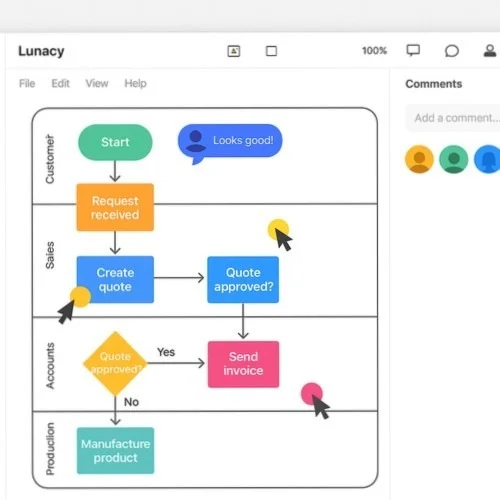Select the Create quote box

[x=115, y=280]
